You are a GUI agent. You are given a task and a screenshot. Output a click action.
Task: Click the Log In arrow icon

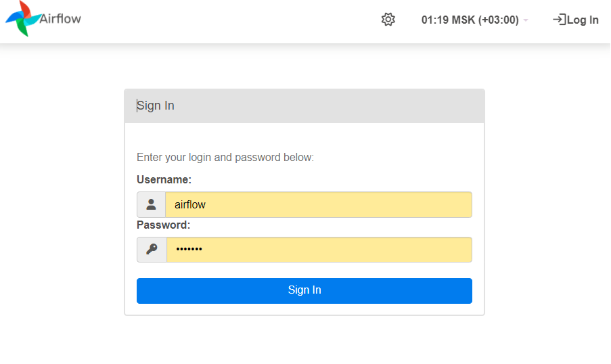coord(559,20)
